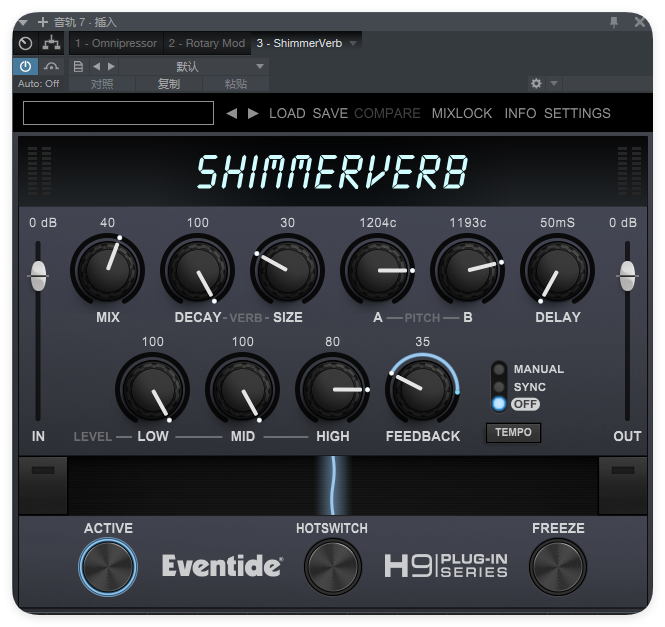Toggle the ACTIVE footswitch
The height and width of the screenshot is (627, 665).
pyautogui.click(x=108, y=567)
